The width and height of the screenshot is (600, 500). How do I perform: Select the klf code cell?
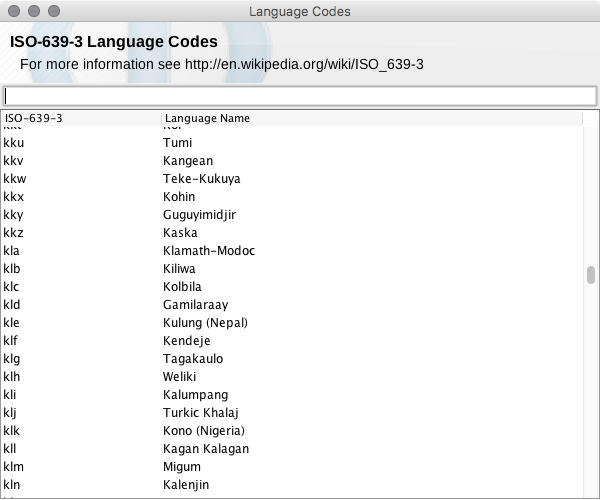(x=10, y=340)
